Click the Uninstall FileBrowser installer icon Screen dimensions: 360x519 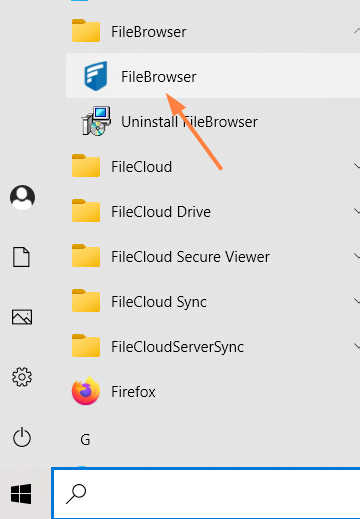click(96, 121)
